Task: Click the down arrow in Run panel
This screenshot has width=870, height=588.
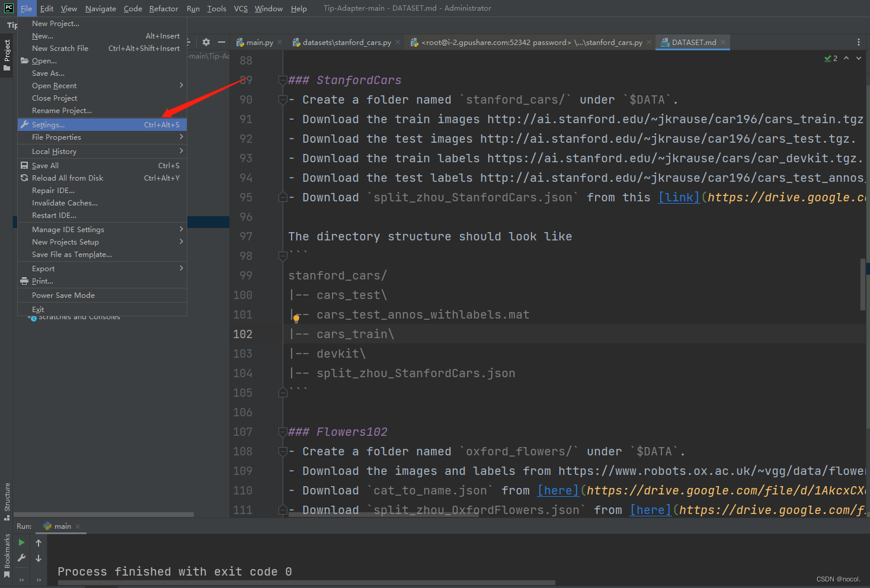Action: [x=39, y=558]
